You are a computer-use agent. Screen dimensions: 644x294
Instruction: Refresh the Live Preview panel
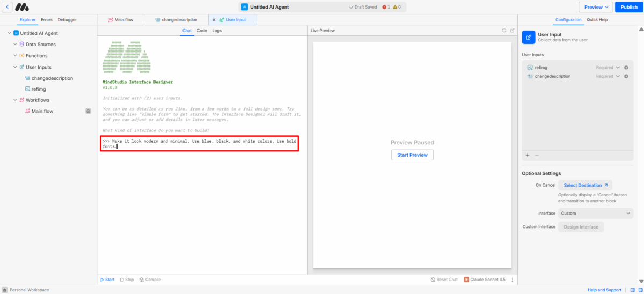pos(504,31)
